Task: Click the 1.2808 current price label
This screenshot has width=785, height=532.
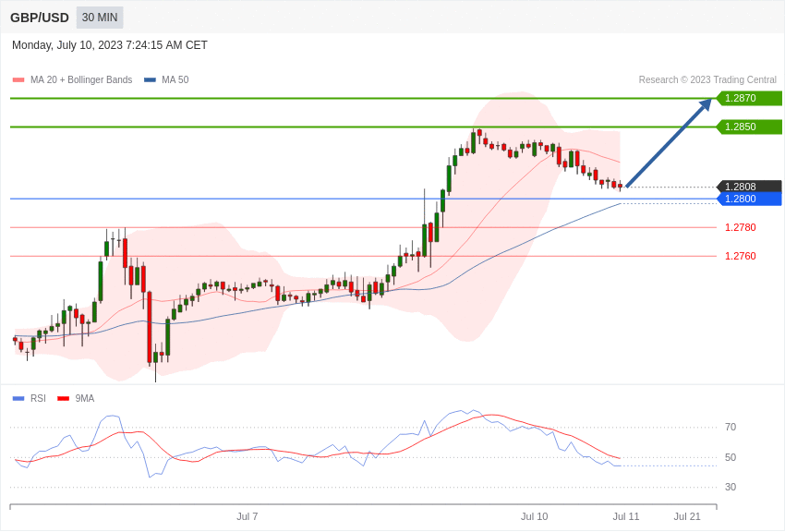Action: coord(749,187)
